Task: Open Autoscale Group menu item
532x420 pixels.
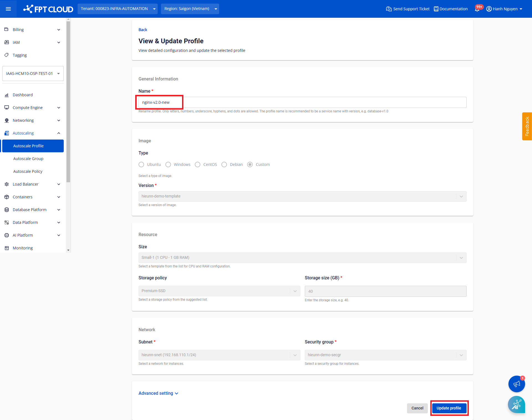Action: (x=28, y=159)
